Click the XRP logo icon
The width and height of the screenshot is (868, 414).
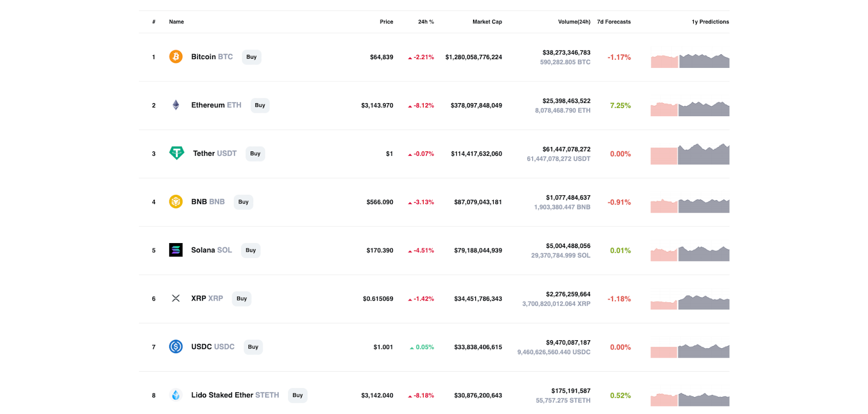pyautogui.click(x=175, y=298)
